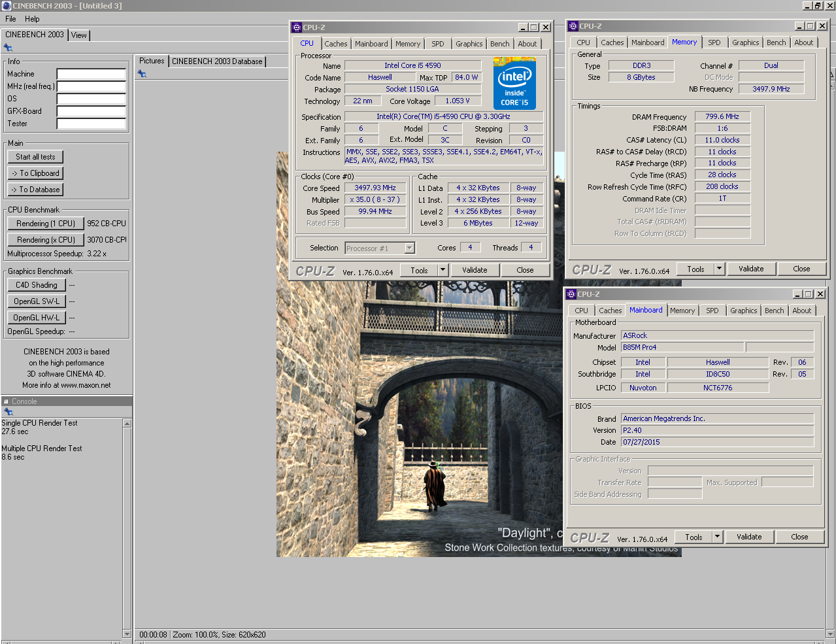Open CPU tab in CPU-Z Mainboard window

point(582,311)
